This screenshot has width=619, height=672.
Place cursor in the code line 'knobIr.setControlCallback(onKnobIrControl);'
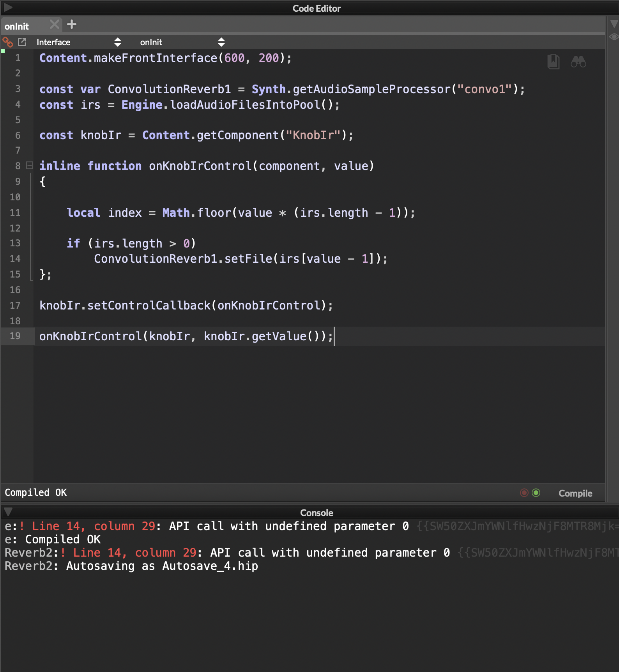[186, 305]
